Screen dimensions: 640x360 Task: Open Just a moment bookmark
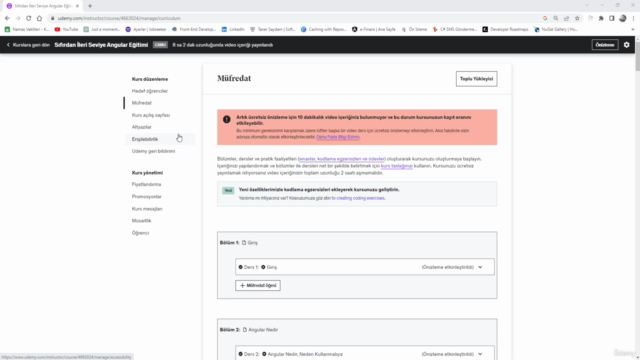pos(102,29)
